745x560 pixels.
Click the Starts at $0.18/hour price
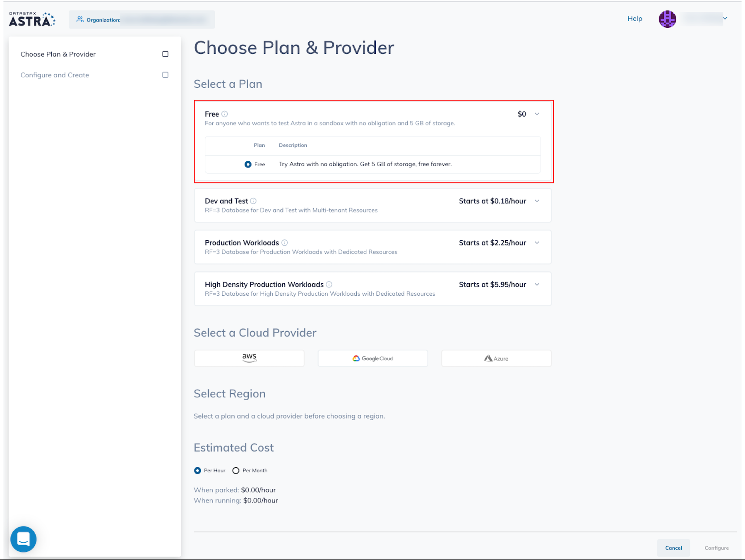pos(493,201)
